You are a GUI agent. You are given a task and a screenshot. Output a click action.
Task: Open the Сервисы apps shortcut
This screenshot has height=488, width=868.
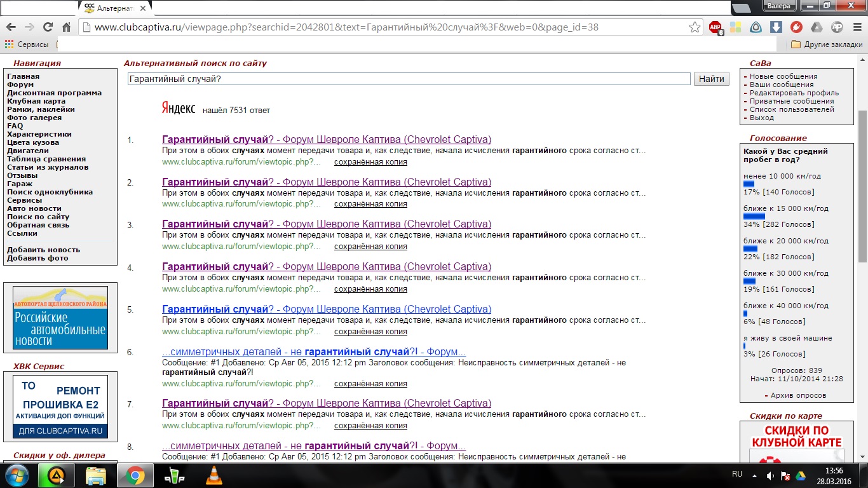tap(26, 44)
